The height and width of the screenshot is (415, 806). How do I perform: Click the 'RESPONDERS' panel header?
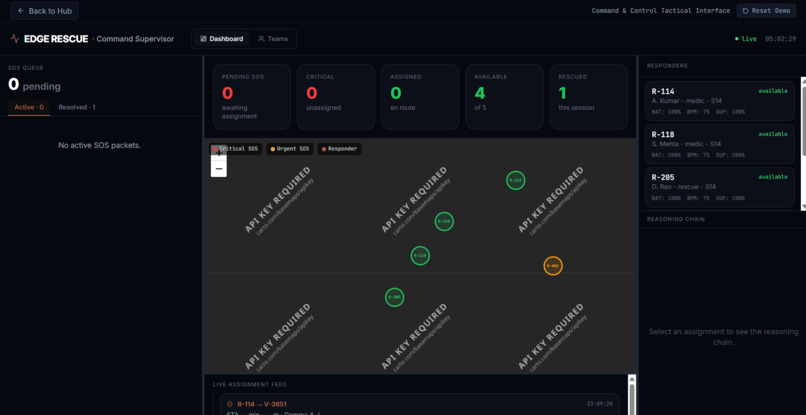coord(667,66)
